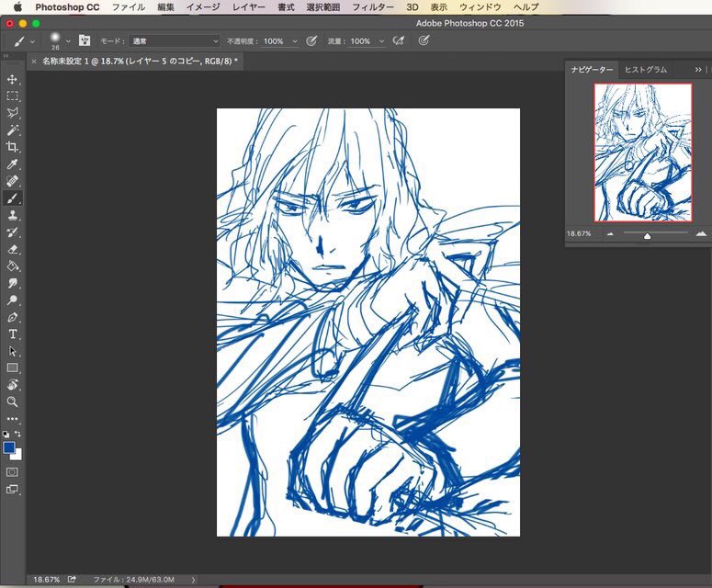Image resolution: width=712 pixels, height=588 pixels.
Task: Select the Rectangular Marquee tool
Action: coord(13,96)
